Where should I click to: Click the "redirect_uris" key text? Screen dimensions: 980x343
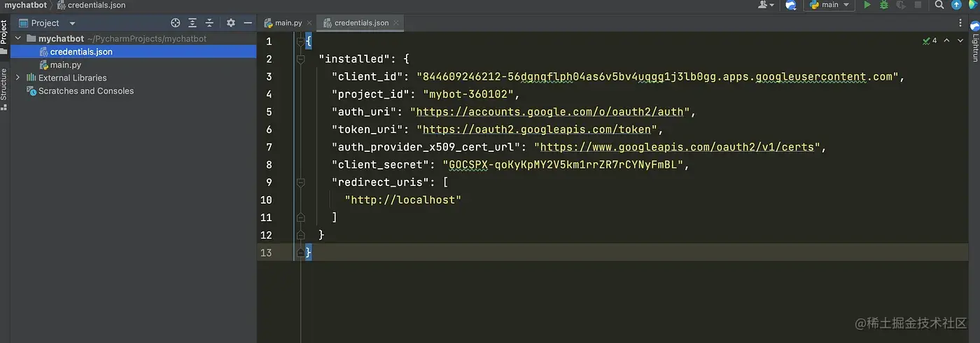click(x=380, y=183)
